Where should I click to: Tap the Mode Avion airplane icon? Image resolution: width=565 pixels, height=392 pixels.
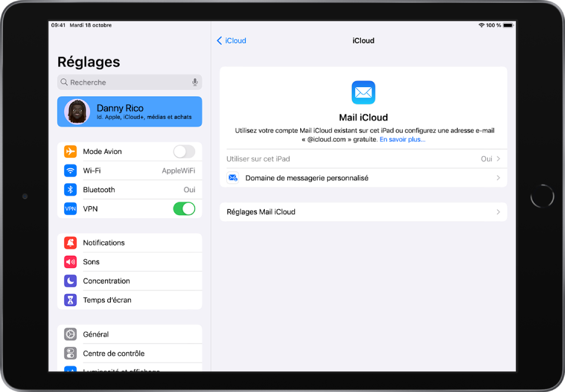[70, 151]
